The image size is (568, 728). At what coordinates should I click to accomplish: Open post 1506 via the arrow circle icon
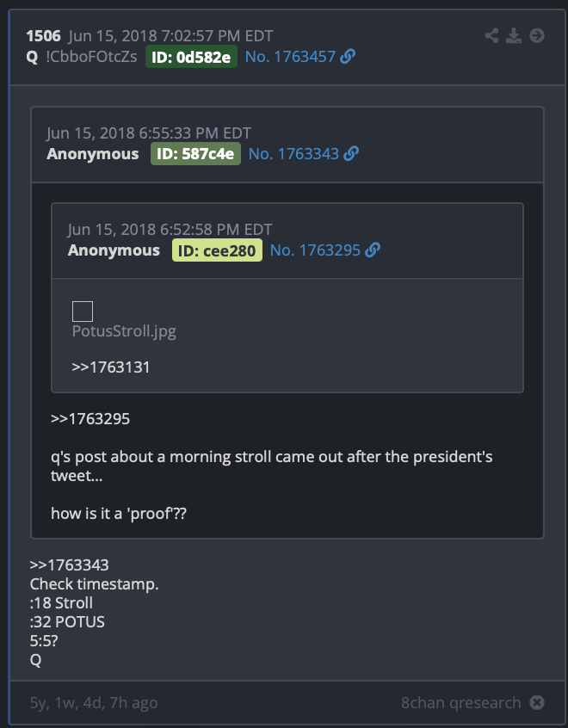[537, 36]
